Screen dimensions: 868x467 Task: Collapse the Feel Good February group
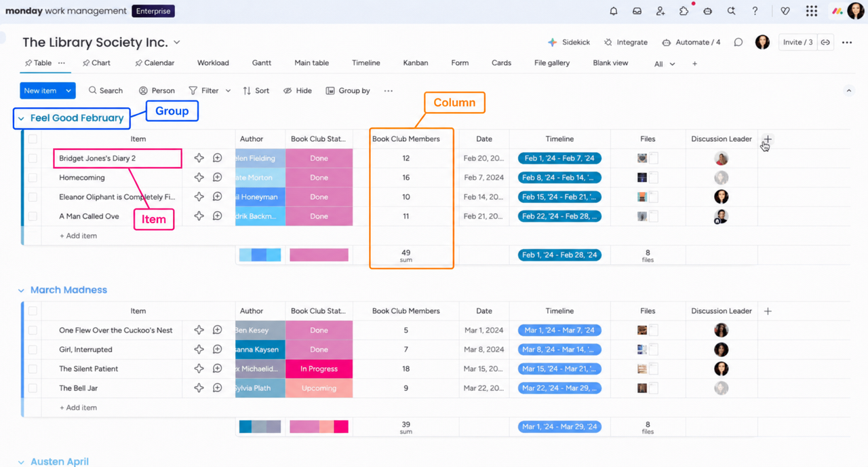coord(21,118)
